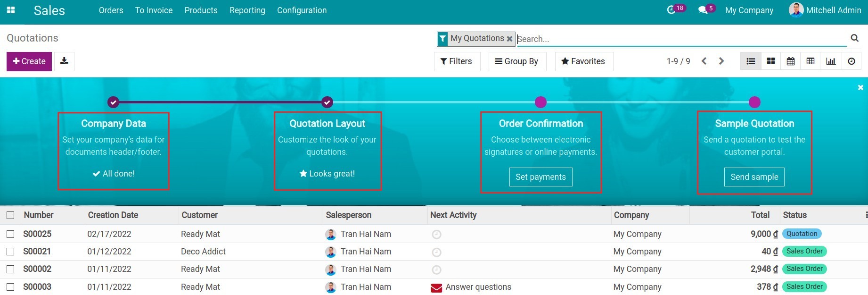Click the clock activity icon for S00021
868x295 pixels.
click(437, 252)
